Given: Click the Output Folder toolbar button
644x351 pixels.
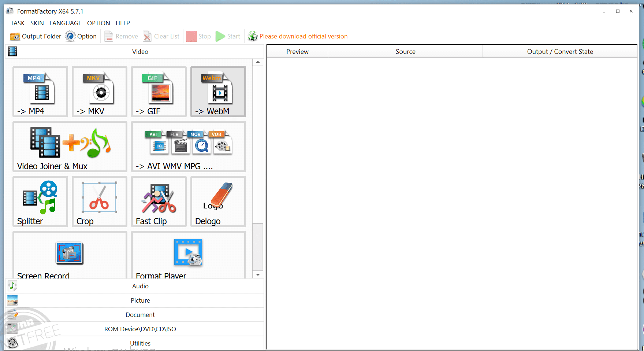Looking at the screenshot, I should click(x=36, y=36).
